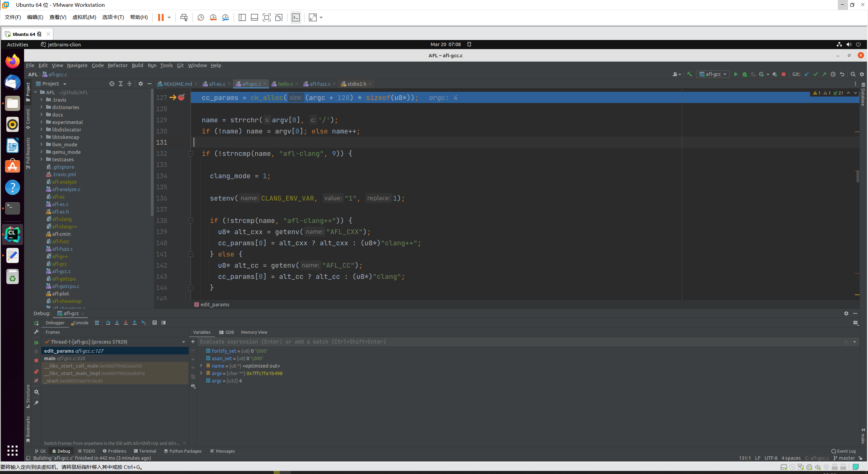The width and height of the screenshot is (868, 474).
Task: Click Git rollback arrow icon
Action: click(x=842, y=74)
